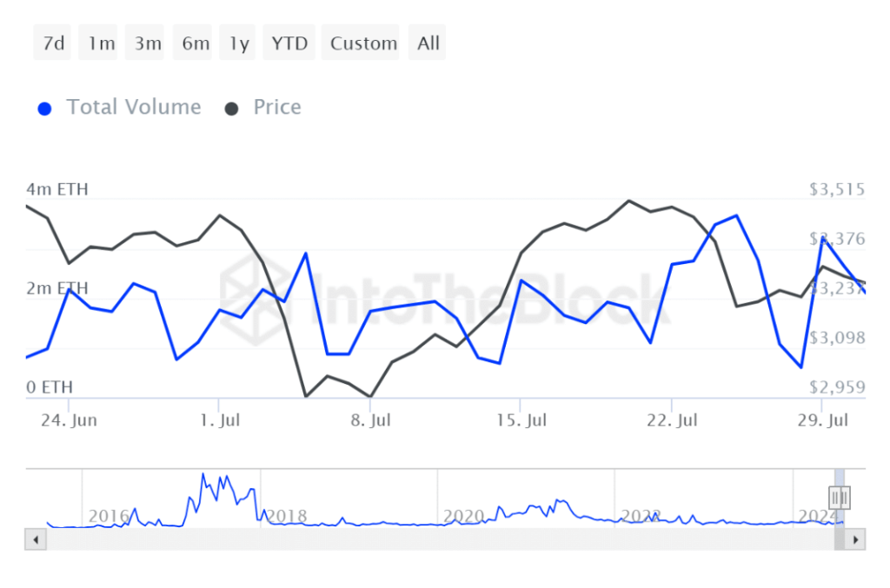Click the 2017 volume spike in navigator
The image size is (890, 588).
click(203, 475)
